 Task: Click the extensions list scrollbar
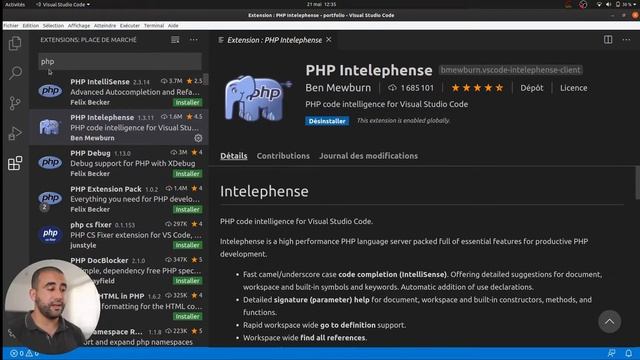[206, 79]
